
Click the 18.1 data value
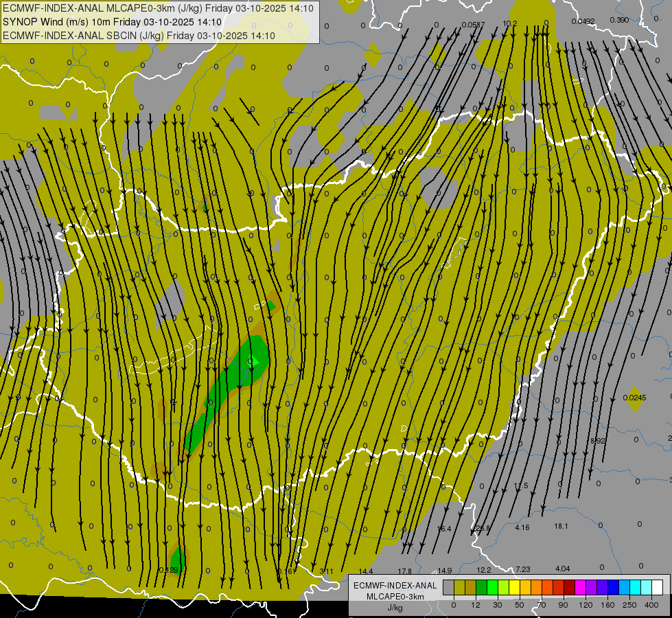click(561, 526)
